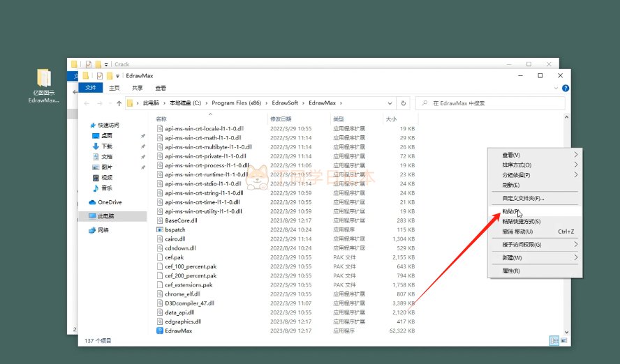Click the bspatch application file icon
The image size is (620, 364).
point(160,229)
